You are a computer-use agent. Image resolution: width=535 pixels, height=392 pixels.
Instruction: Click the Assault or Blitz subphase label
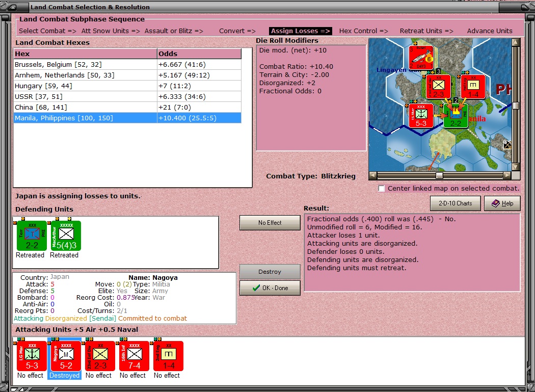click(x=174, y=31)
